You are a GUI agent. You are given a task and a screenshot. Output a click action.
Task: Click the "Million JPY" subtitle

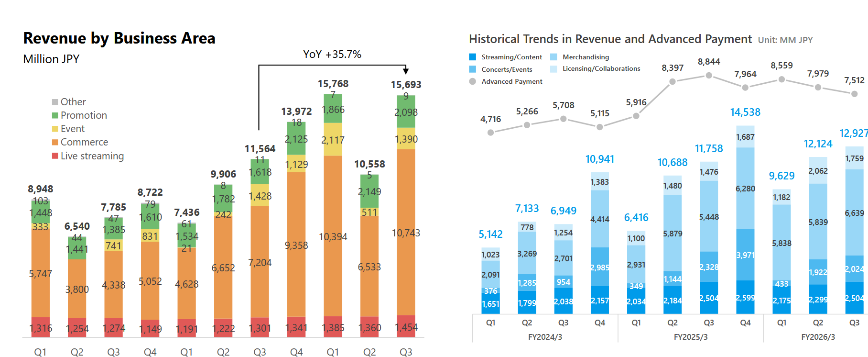[x=51, y=59]
